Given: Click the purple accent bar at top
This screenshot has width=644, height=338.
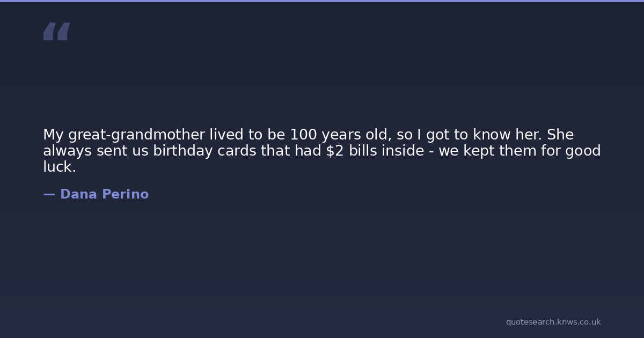Looking at the screenshot, I should pyautogui.click(x=322, y=1).
